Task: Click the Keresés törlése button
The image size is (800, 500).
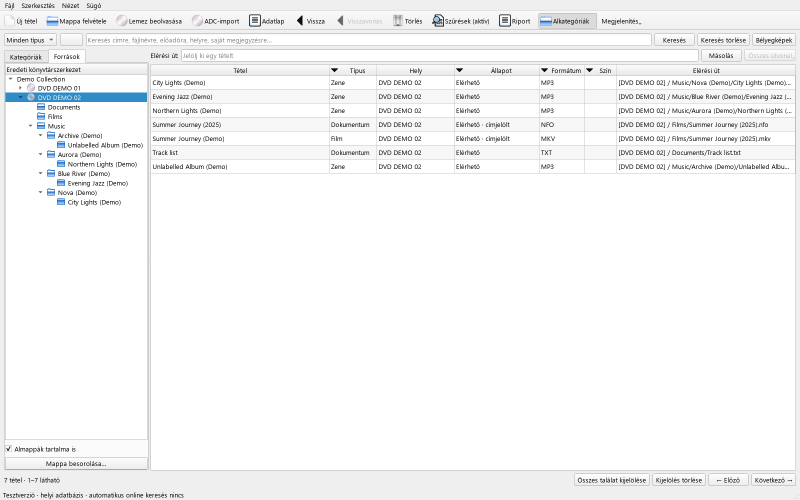Action: [x=723, y=40]
